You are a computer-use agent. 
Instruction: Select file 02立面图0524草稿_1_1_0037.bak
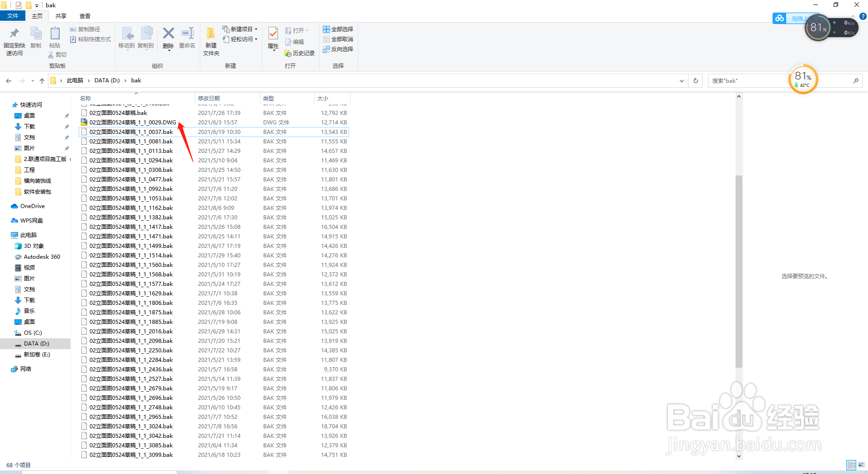click(131, 132)
